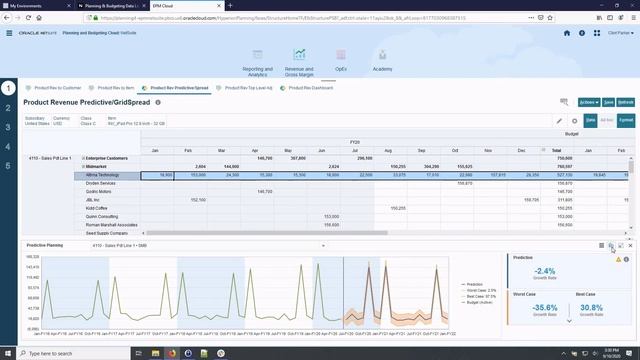Select vertical tab number 2
Viewport: 640px width, 360px height.
point(8,108)
